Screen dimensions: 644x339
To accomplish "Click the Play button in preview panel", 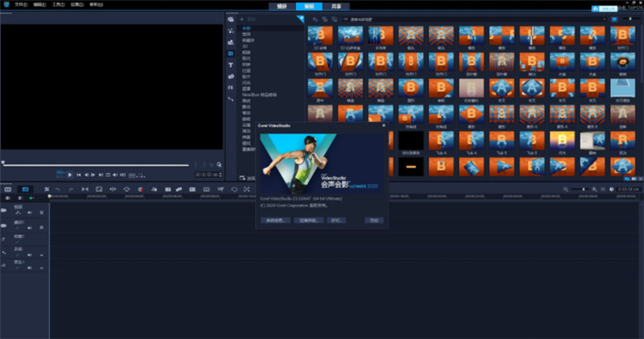I will 70,175.
